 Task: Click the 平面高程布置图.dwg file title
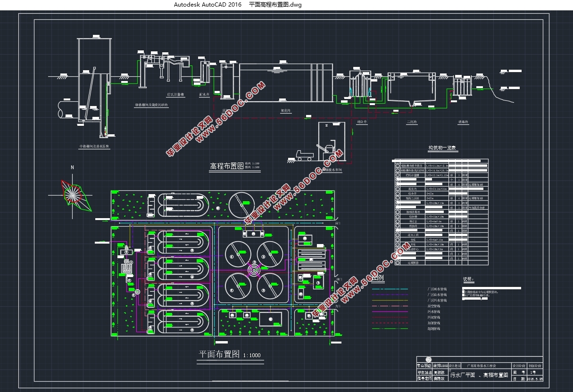click(x=275, y=5)
